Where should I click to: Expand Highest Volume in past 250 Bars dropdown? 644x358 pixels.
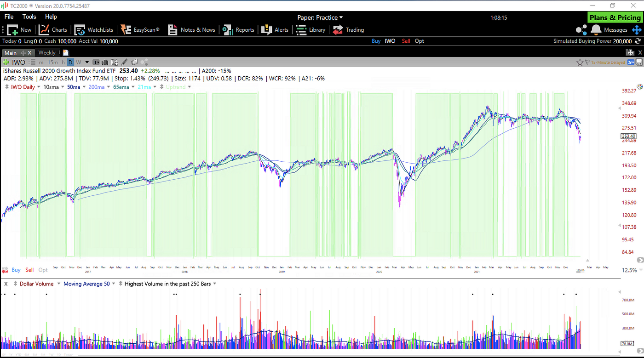pos(214,284)
